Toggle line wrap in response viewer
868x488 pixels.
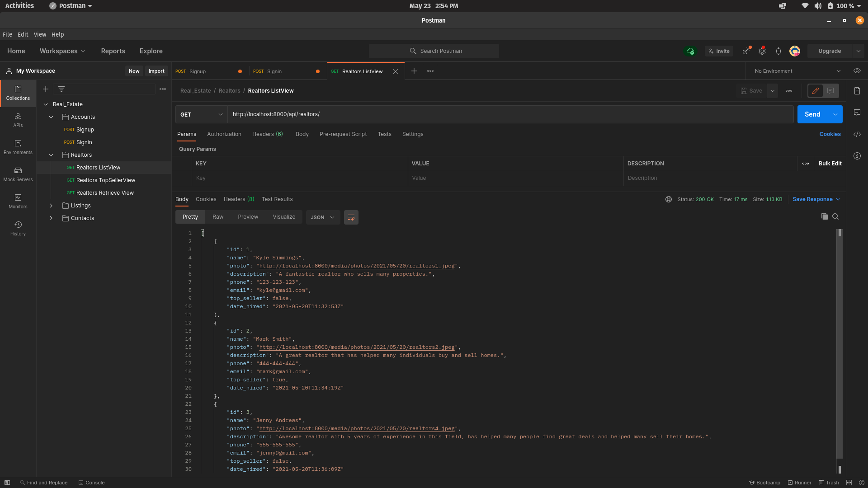pyautogui.click(x=351, y=217)
